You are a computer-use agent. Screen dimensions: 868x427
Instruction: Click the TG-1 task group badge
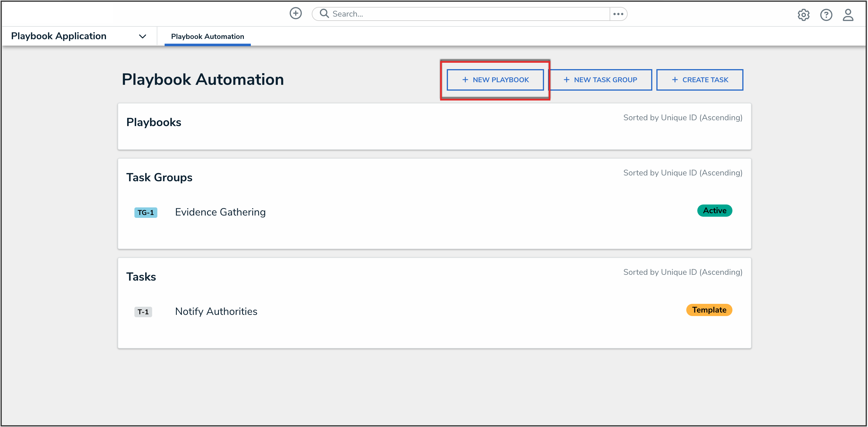(145, 213)
